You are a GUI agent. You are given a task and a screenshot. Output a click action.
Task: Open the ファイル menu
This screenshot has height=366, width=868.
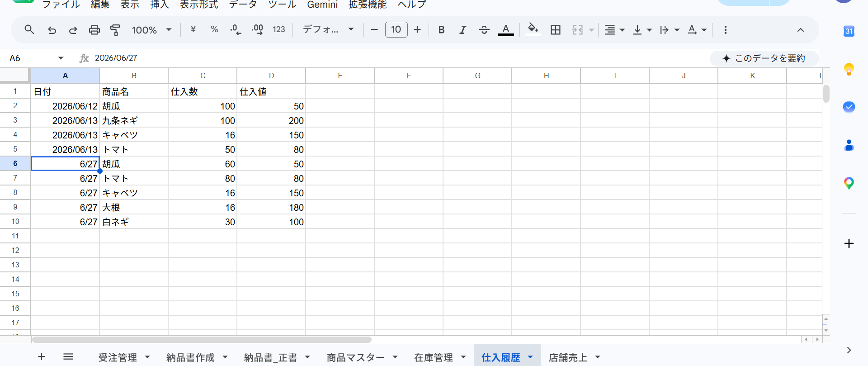tap(61, 5)
